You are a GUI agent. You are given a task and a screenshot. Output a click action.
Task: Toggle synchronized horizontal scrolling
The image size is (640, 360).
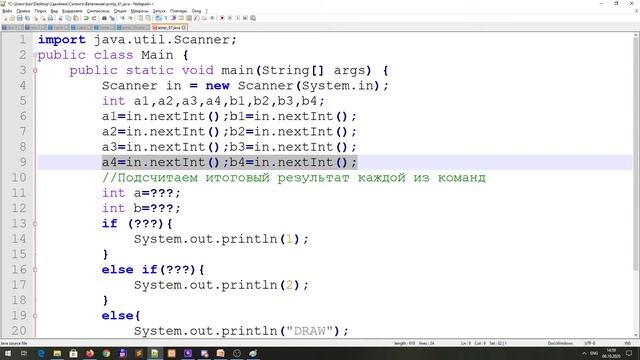(147, 18)
